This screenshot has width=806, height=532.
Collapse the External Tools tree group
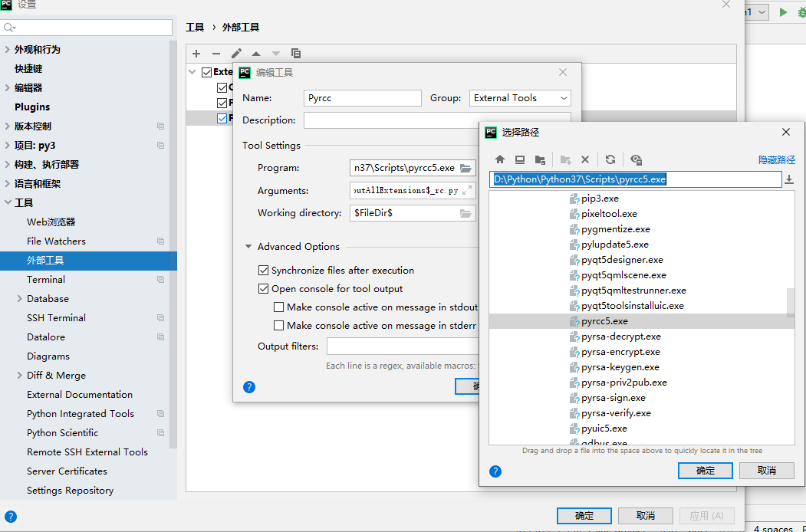pos(192,72)
